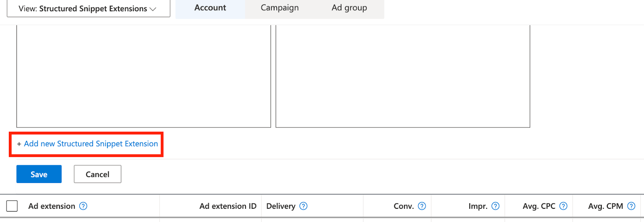
Task: Show help for the Impr. column
Action: (x=495, y=206)
